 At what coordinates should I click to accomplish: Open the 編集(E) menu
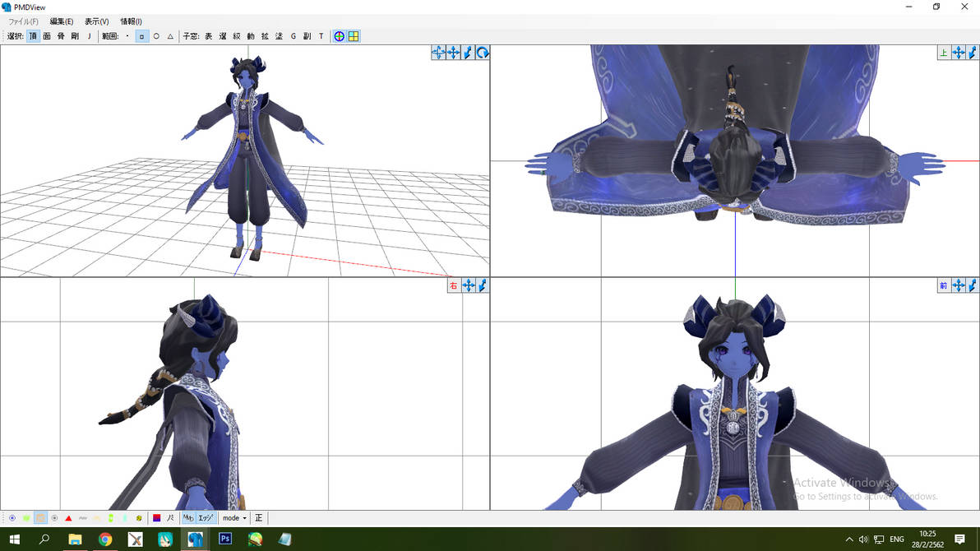[x=61, y=21]
